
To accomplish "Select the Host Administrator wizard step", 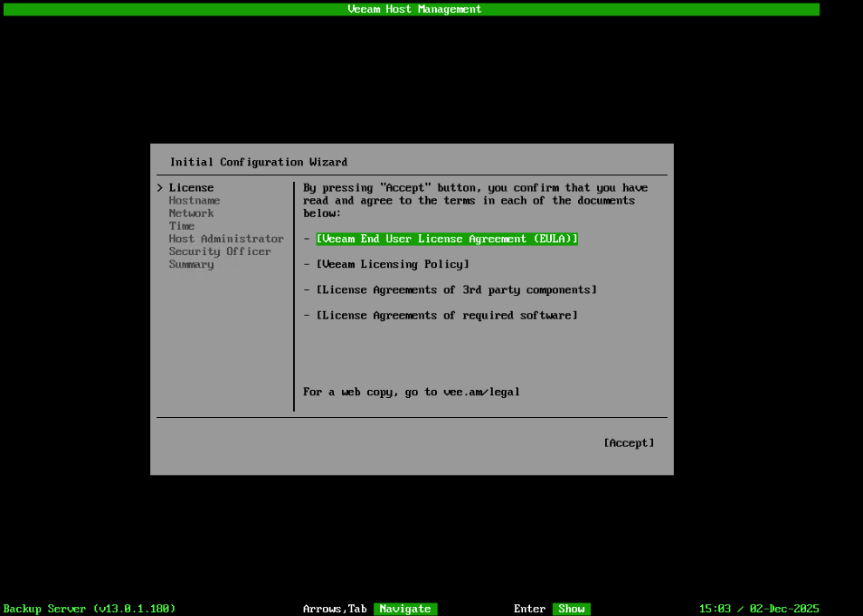I will [226, 238].
